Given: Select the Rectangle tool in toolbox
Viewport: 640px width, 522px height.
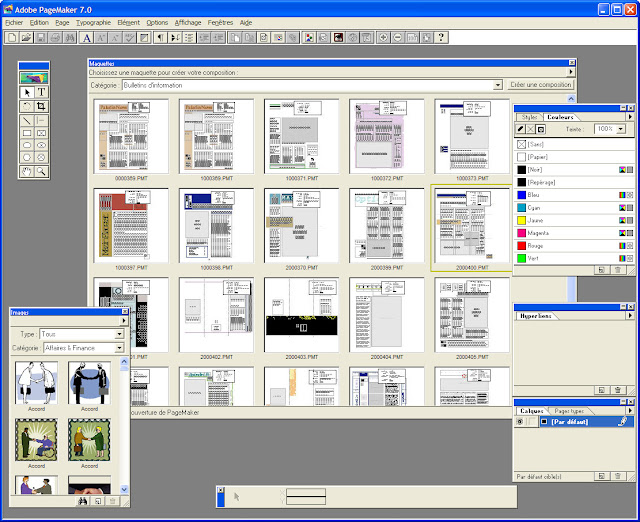Looking at the screenshot, I should pyautogui.click(x=27, y=133).
